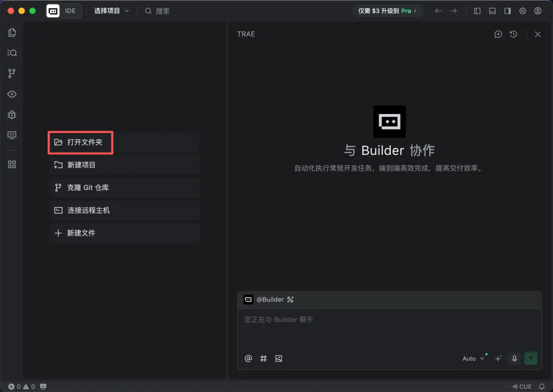Click 仅需 $3 升级到 Pro upgrade button

(387, 11)
